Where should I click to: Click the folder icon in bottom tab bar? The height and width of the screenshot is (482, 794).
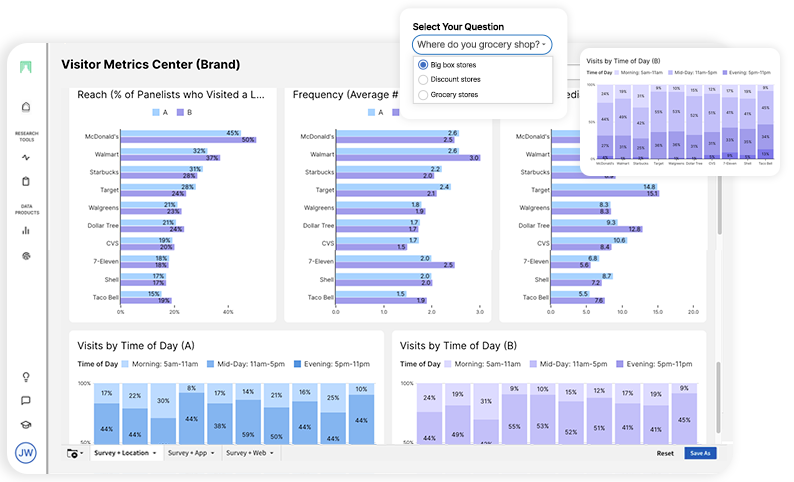[x=72, y=453]
